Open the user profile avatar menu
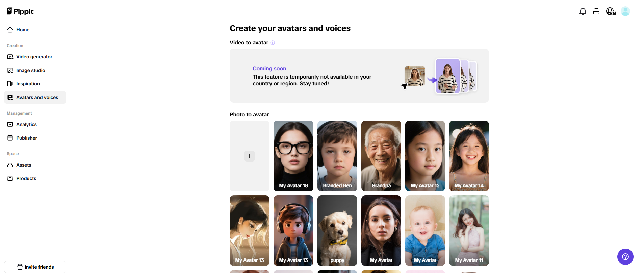 (x=625, y=11)
